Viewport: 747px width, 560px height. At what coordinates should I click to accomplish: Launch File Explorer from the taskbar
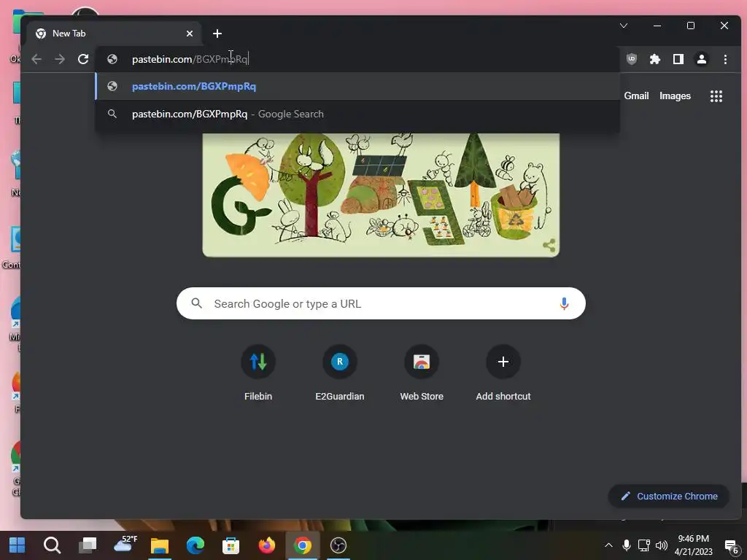click(x=160, y=545)
